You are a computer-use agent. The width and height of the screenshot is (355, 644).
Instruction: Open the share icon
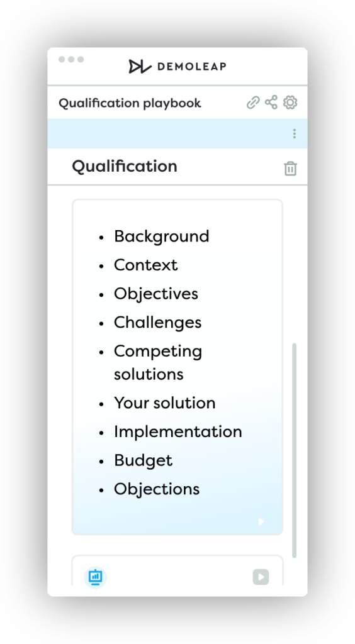271,103
